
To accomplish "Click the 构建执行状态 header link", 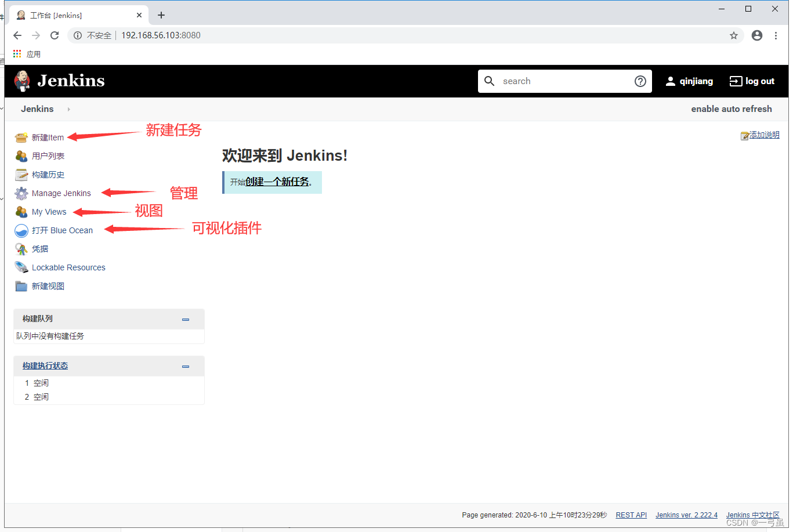I will pos(45,365).
